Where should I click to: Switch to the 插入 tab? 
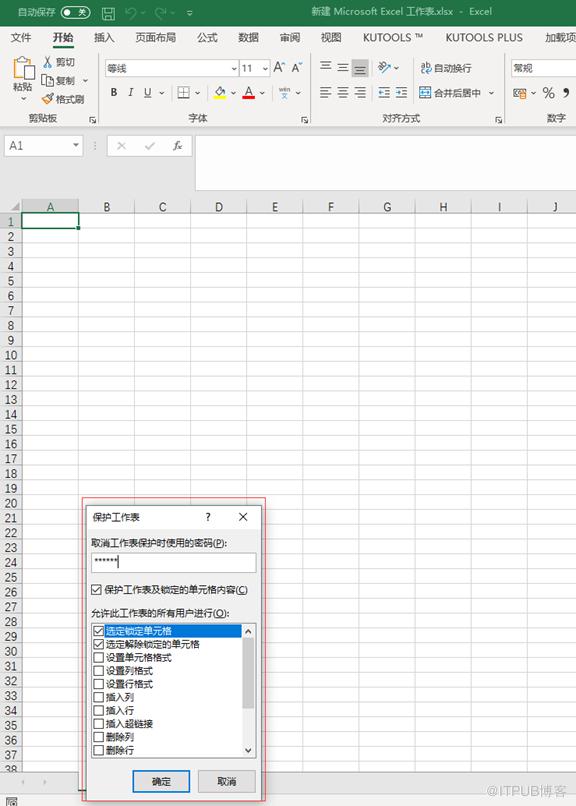coord(104,38)
